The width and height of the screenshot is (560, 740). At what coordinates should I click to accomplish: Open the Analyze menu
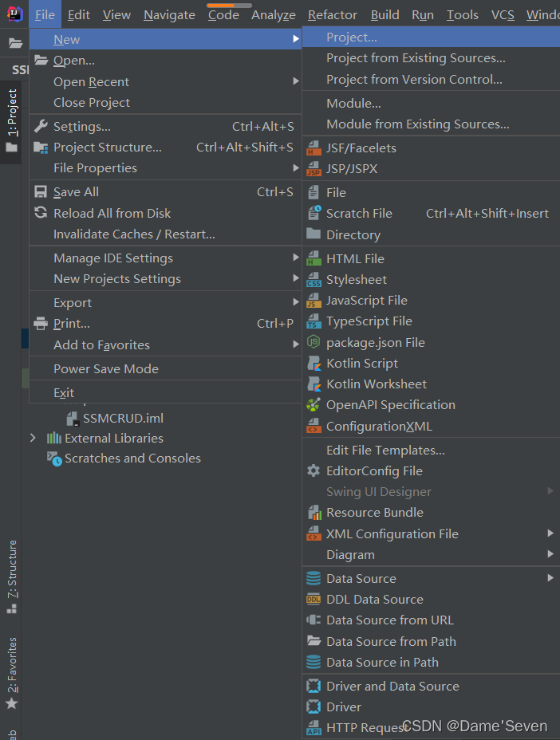pyautogui.click(x=274, y=15)
